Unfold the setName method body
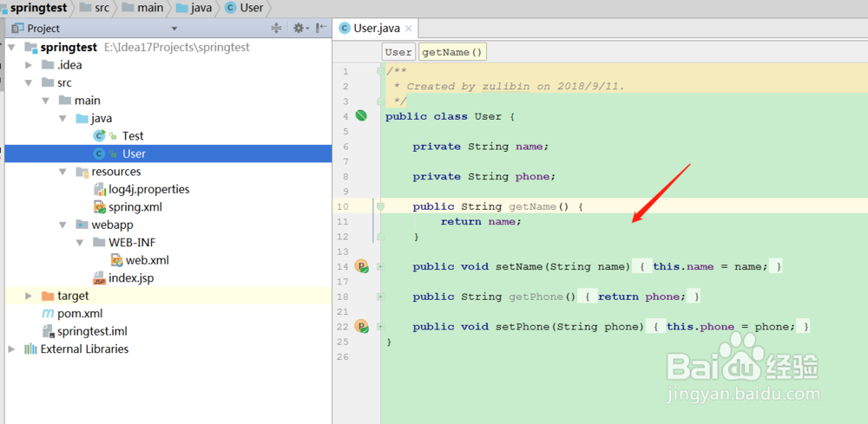 point(380,266)
